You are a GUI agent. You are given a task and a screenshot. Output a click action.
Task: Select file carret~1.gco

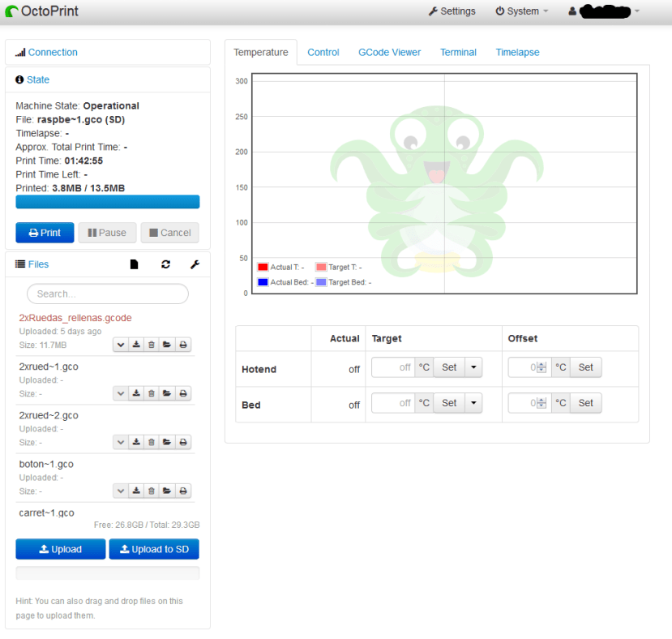click(x=47, y=513)
